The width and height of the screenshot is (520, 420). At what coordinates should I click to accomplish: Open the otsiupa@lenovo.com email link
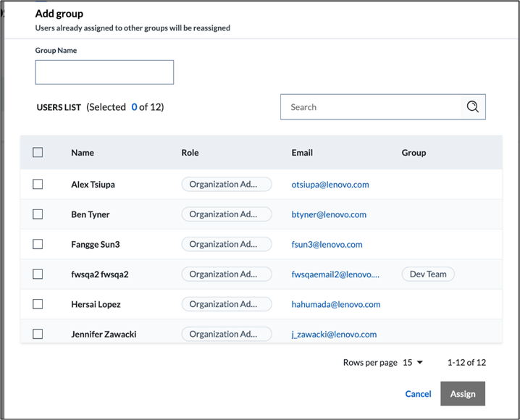[330, 185]
